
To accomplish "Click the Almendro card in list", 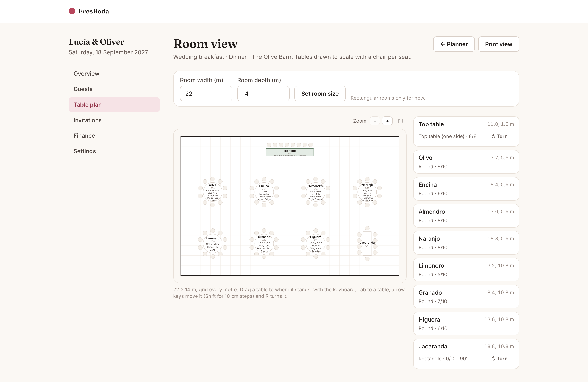I will [x=466, y=216].
